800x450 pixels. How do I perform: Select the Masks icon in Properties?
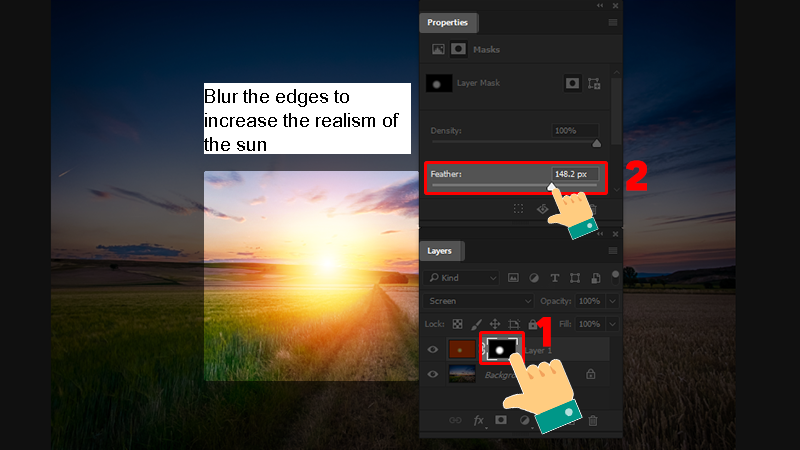[x=458, y=49]
